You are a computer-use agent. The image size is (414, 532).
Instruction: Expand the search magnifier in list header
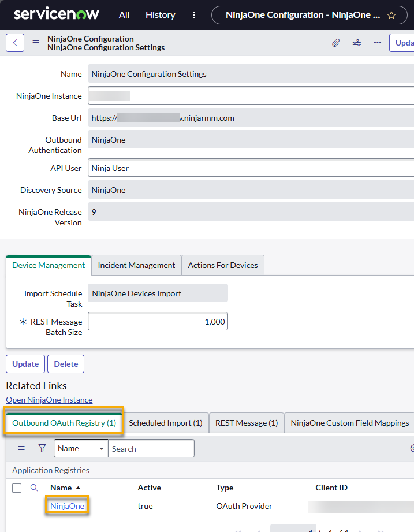pos(33,488)
